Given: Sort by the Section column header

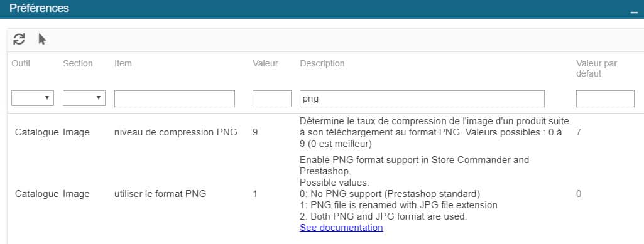Looking at the screenshot, I should tap(78, 63).
